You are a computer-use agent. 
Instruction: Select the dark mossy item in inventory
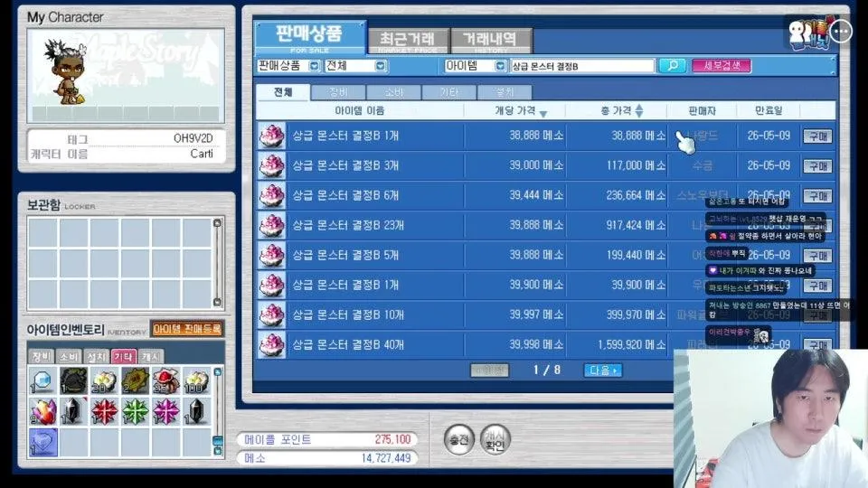coord(73,380)
